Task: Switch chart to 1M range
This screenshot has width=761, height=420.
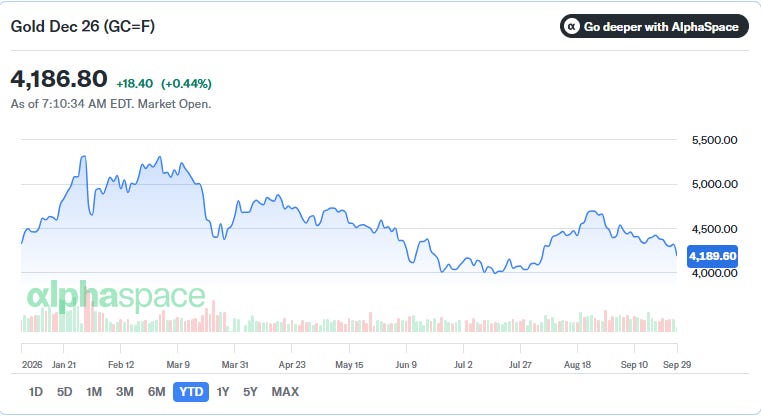Action: [x=94, y=392]
